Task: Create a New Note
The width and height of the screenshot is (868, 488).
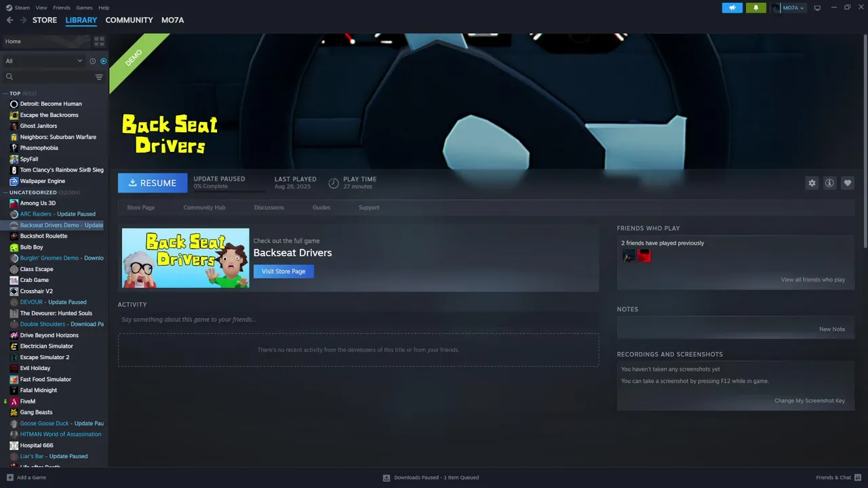Action: [832, 329]
